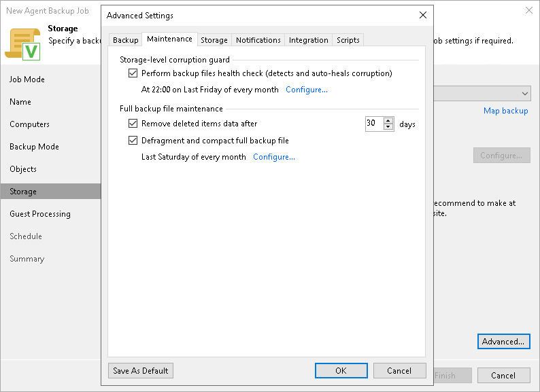
Task: Configure the defragment and compact schedule
Action: point(274,157)
